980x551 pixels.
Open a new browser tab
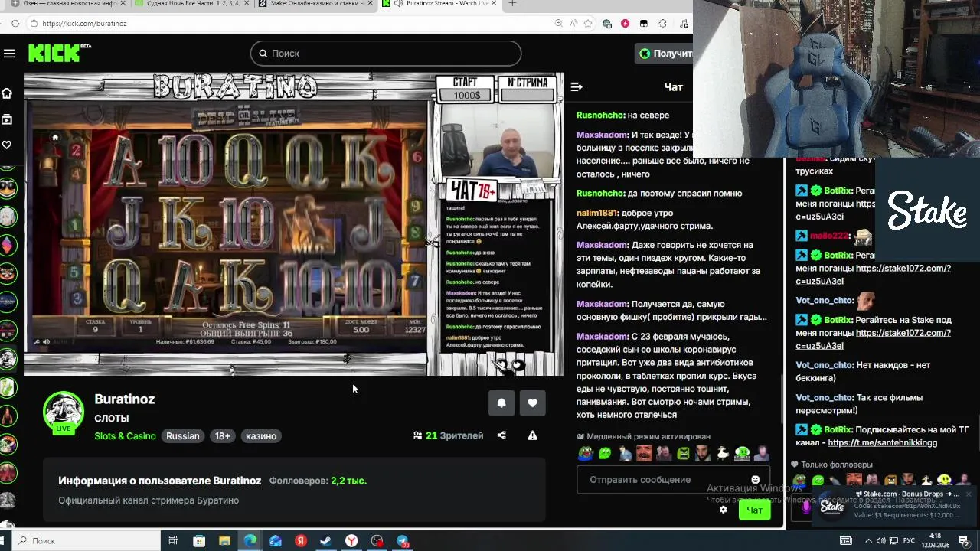[512, 4]
